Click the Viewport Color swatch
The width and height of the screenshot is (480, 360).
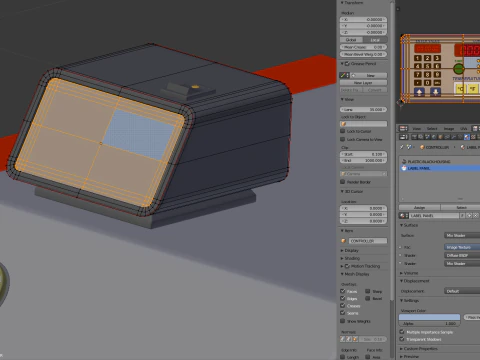click(x=429, y=317)
